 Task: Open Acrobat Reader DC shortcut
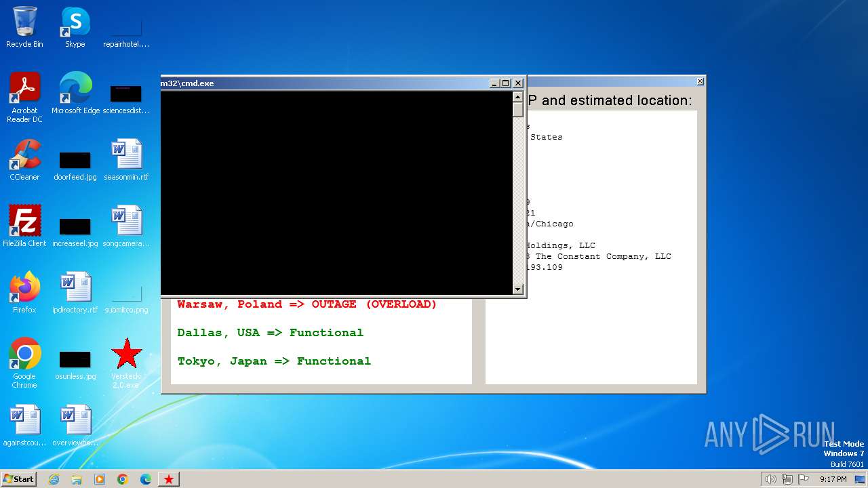tap(24, 98)
